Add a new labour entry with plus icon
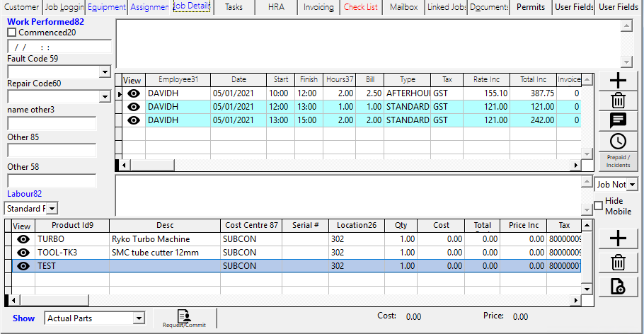The height and width of the screenshot is (334, 644). click(x=618, y=80)
